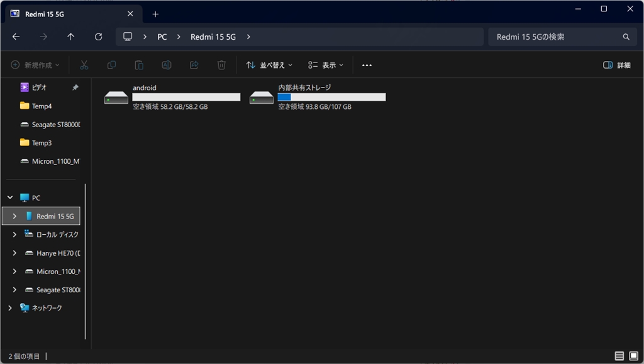Expand the Hanye HE70 tree node
This screenshot has width=644, height=364.
(15, 253)
